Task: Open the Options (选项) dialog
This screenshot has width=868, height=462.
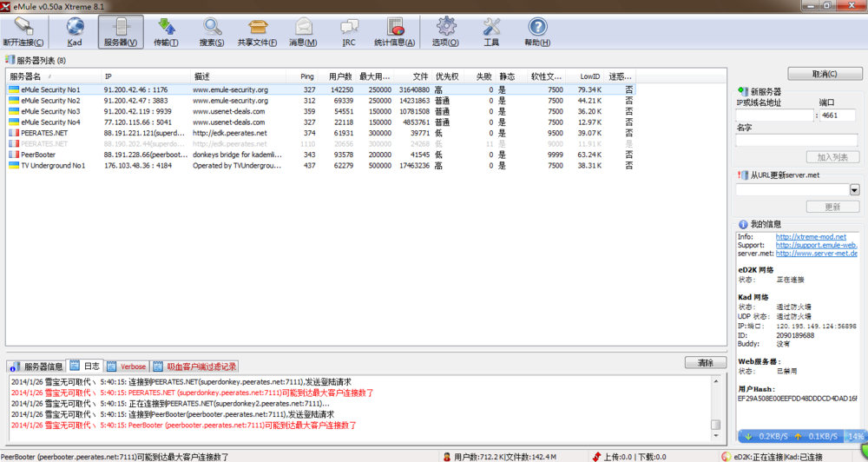Action: tap(445, 31)
